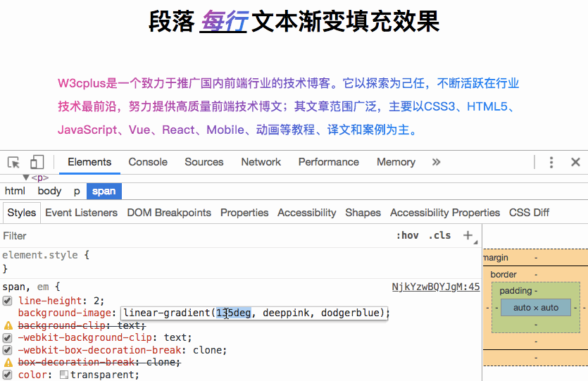
Task: Toggle the device toolbar icon
Action: [x=37, y=163]
